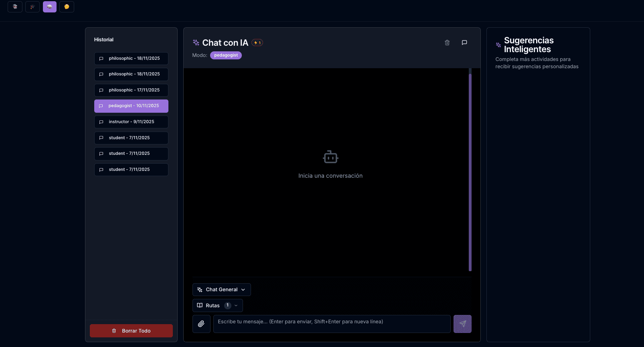Viewport: 644px width, 347px height.
Task: Toggle the pedagogist mode badge
Action: coord(226,55)
